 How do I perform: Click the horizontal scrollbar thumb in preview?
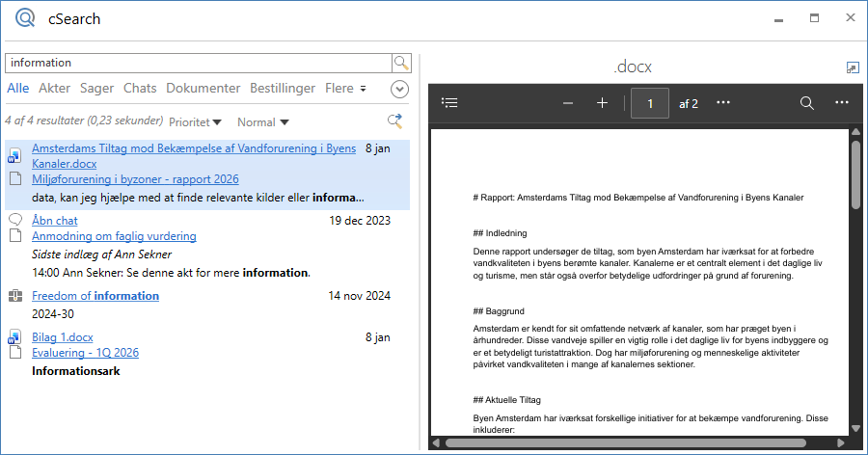(626, 442)
